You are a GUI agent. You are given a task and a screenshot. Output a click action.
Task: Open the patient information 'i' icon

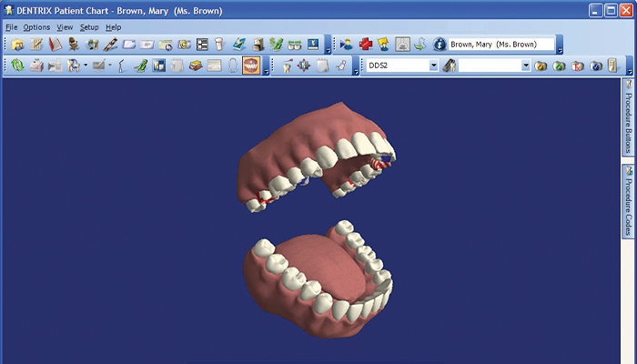click(439, 44)
